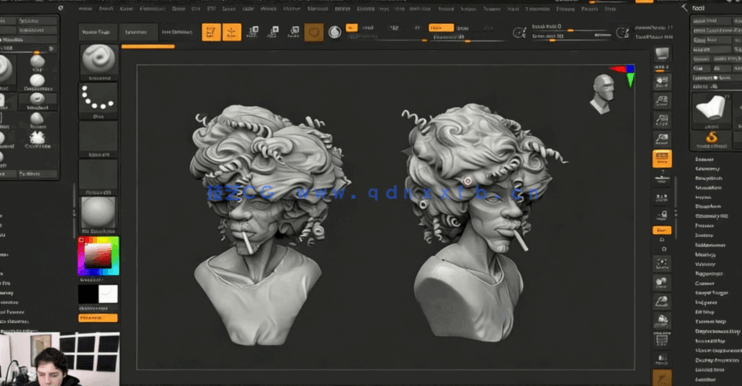Open the gray Material sphere selector
Viewport: 742px width, 386px height.
pos(98,215)
